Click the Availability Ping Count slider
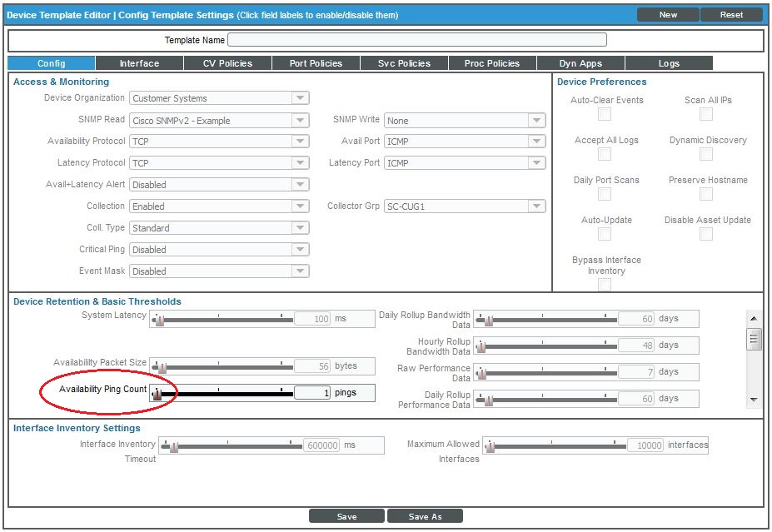The width and height of the screenshot is (772, 532). pos(223,393)
